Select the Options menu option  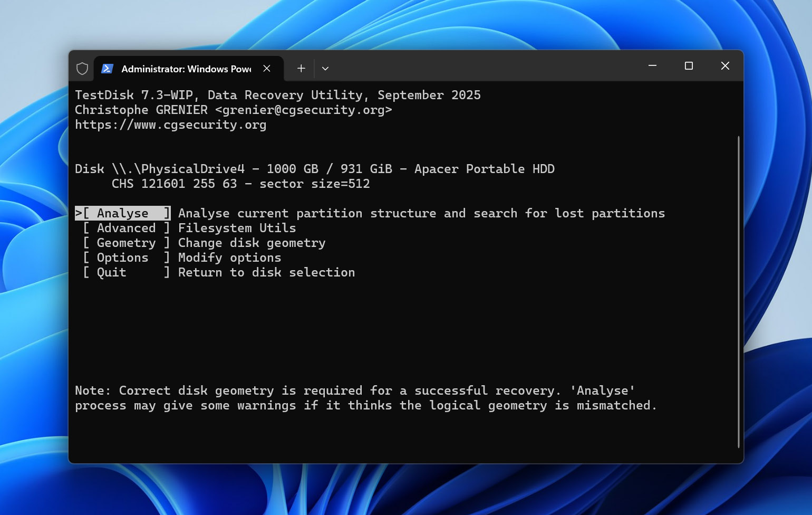(x=127, y=257)
